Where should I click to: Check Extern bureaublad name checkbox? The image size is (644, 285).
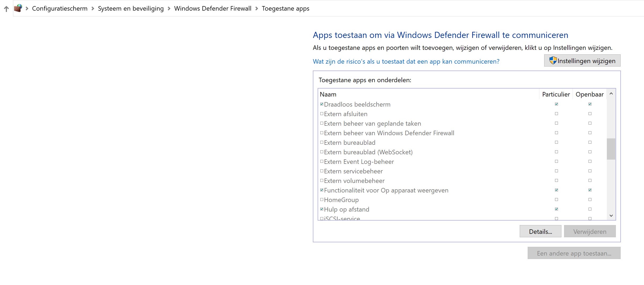(x=322, y=142)
